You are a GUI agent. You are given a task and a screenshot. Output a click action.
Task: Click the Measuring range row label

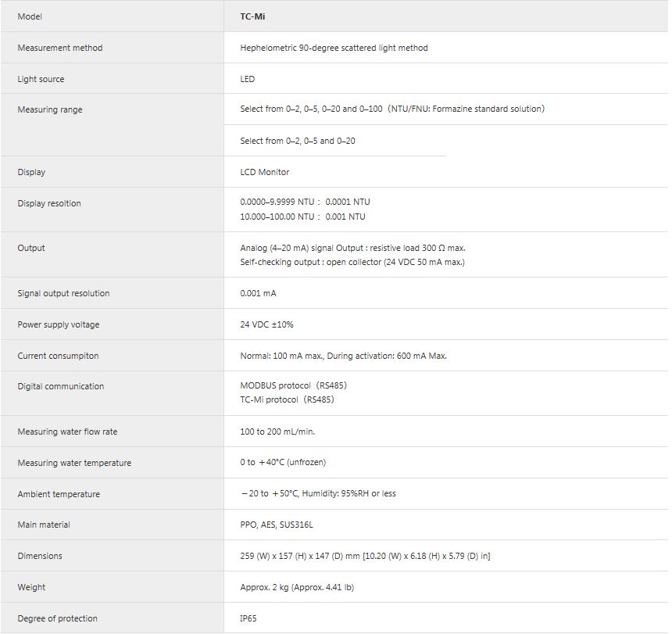coord(50,109)
